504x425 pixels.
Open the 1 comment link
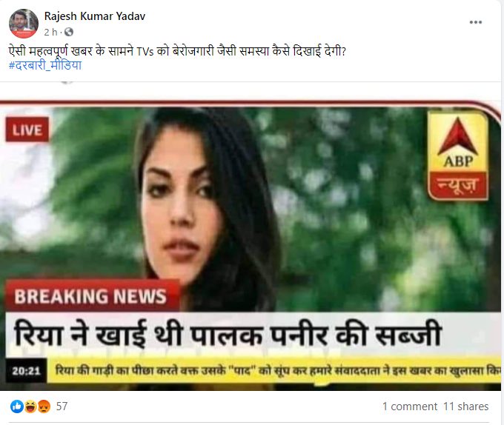[410, 406]
